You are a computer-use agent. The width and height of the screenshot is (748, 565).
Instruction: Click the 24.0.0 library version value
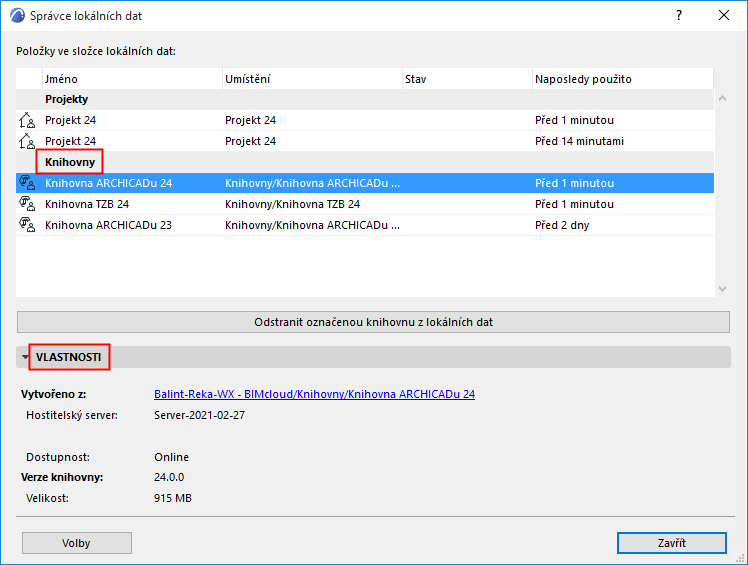tap(169, 477)
